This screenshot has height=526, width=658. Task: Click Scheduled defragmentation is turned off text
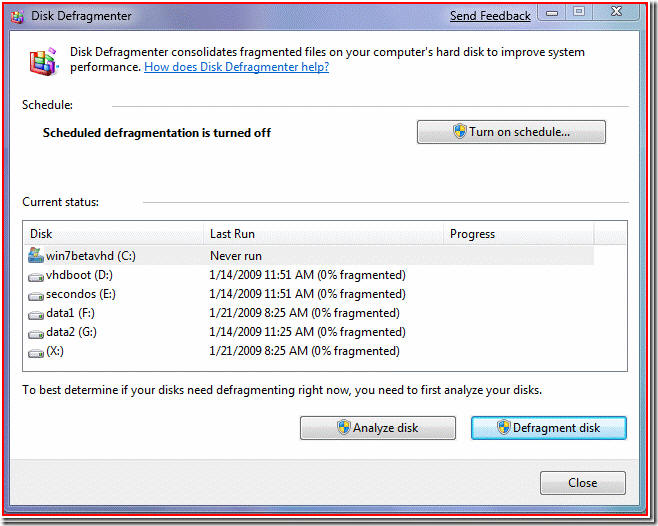[157, 133]
